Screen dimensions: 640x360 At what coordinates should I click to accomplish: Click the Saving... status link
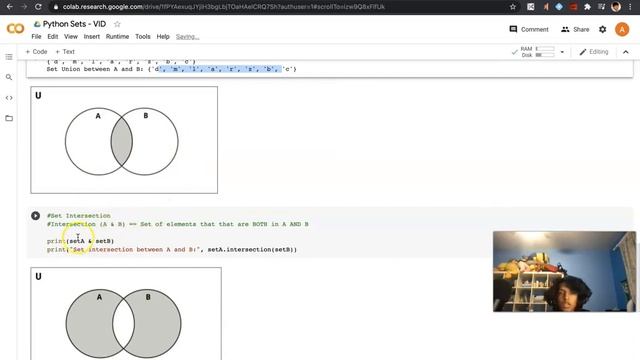coord(187,37)
